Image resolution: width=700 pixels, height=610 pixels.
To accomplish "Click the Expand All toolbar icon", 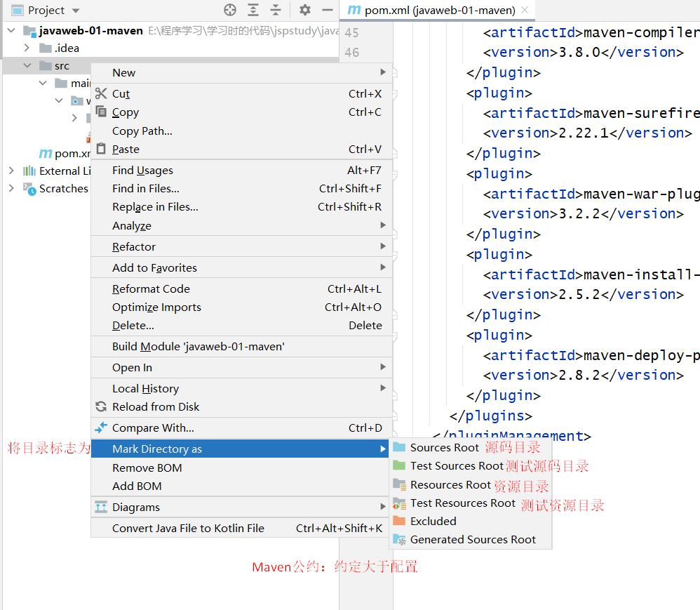I will pos(253,10).
